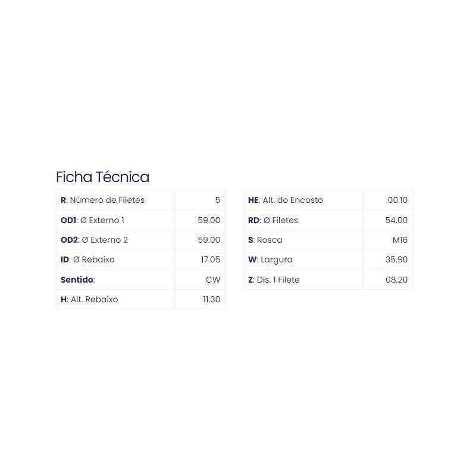Click the ID Ø Rebaixo label

click(x=87, y=260)
